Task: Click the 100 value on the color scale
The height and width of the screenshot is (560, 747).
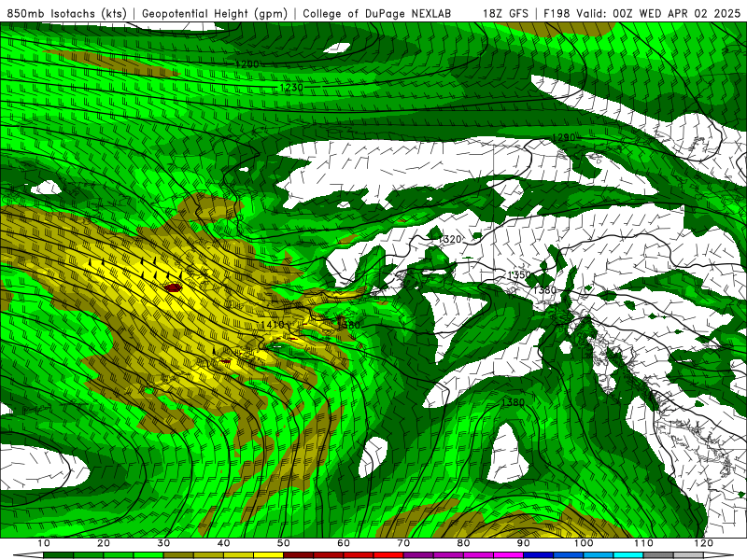Action: pyautogui.click(x=584, y=543)
